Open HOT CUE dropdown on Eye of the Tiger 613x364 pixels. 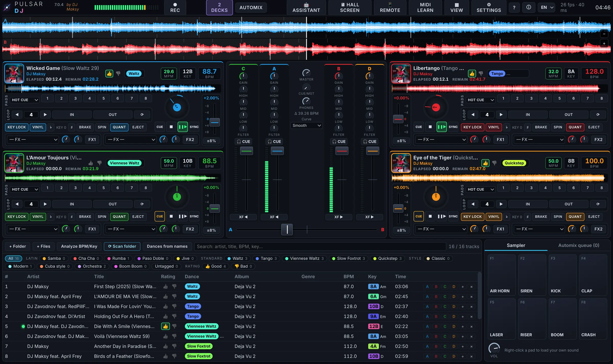pos(481,189)
